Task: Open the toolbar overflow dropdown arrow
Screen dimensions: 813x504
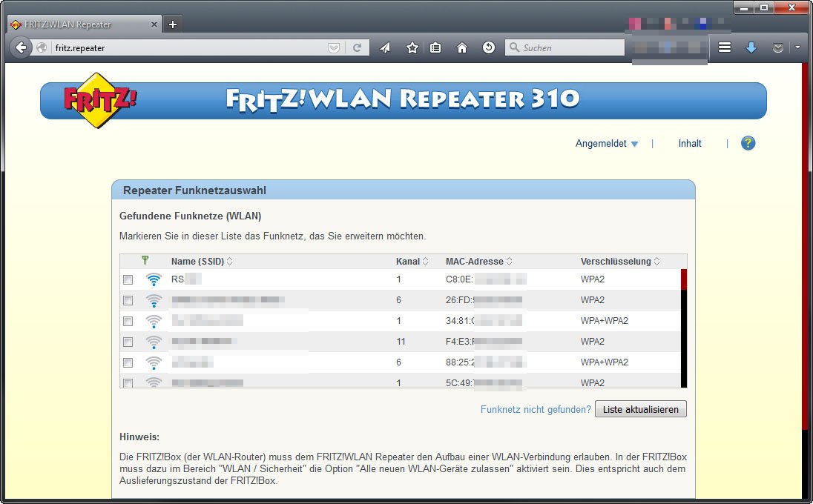Action: coord(798,47)
